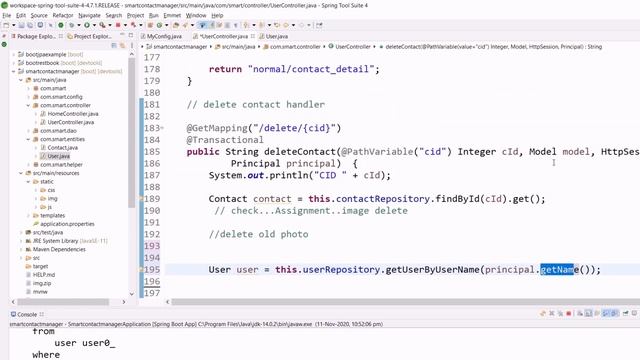Expand the bootrestbook project node
This screenshot has height=360, width=640.
point(13,63)
